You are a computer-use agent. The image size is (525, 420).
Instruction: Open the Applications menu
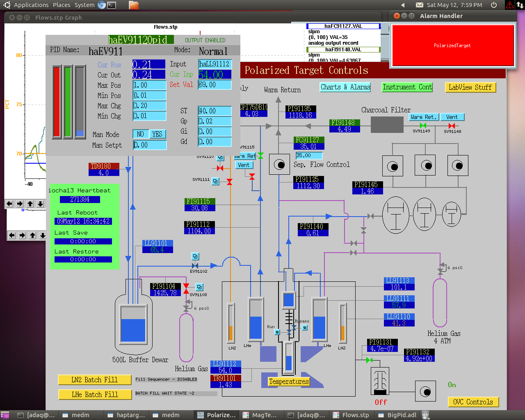pyautogui.click(x=31, y=5)
